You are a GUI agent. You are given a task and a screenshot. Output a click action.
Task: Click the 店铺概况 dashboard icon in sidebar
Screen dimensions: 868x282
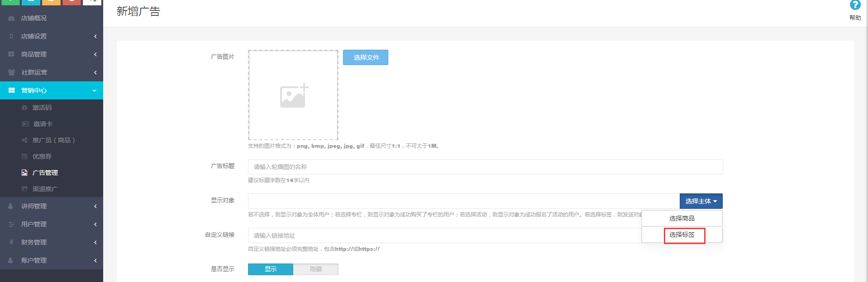point(11,18)
